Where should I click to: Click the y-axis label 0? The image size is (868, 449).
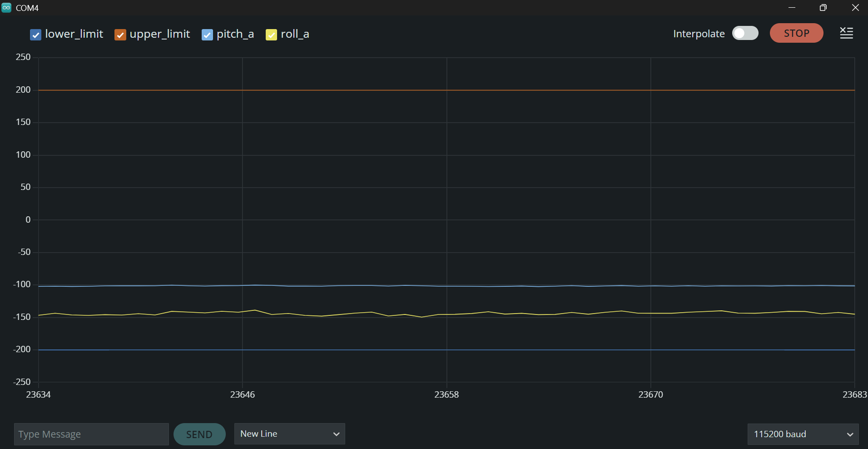[x=28, y=220]
